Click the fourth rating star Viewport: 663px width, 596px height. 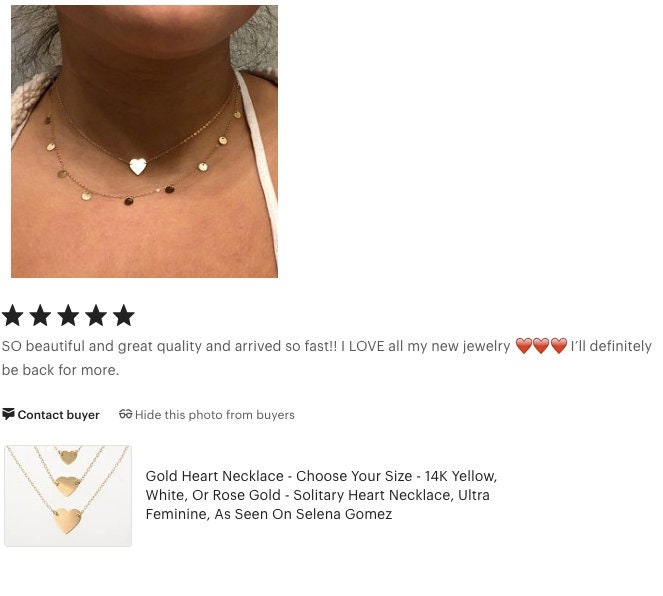[96, 315]
